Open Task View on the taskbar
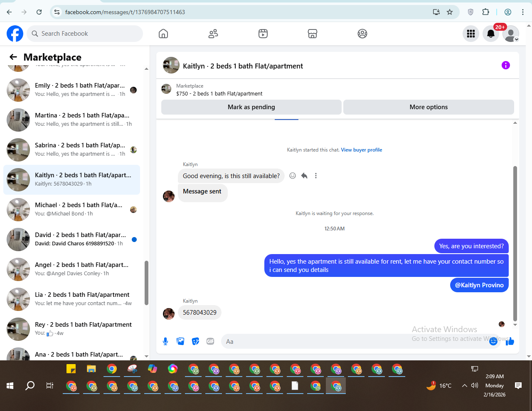Image resolution: width=532 pixels, height=411 pixels. tap(50, 386)
